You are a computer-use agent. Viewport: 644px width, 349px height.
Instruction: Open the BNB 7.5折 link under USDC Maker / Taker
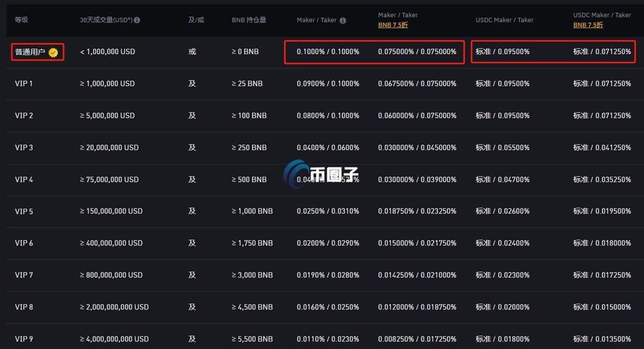(588, 25)
